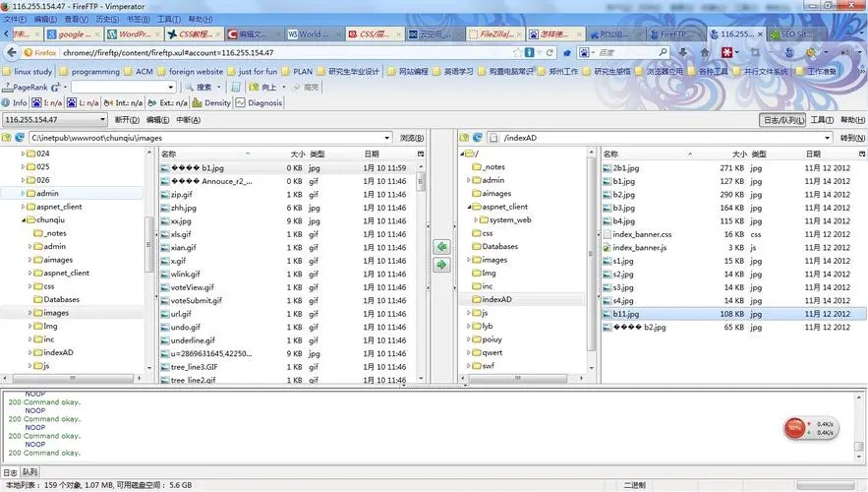
Task: Open the 文件(F) menu
Action: [15, 19]
